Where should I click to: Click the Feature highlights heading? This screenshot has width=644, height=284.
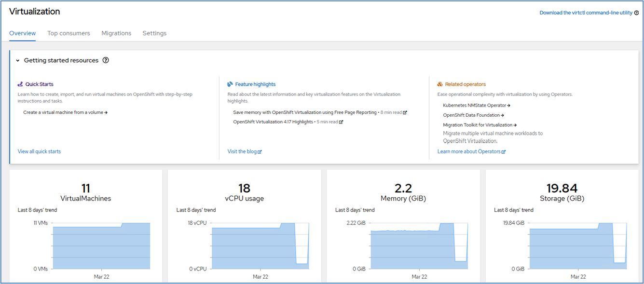(x=256, y=84)
